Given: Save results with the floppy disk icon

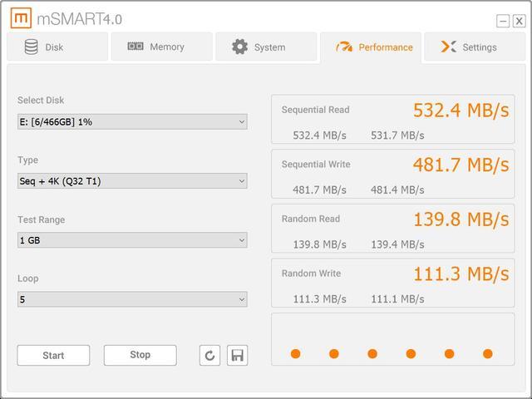Looking at the screenshot, I should pos(237,355).
